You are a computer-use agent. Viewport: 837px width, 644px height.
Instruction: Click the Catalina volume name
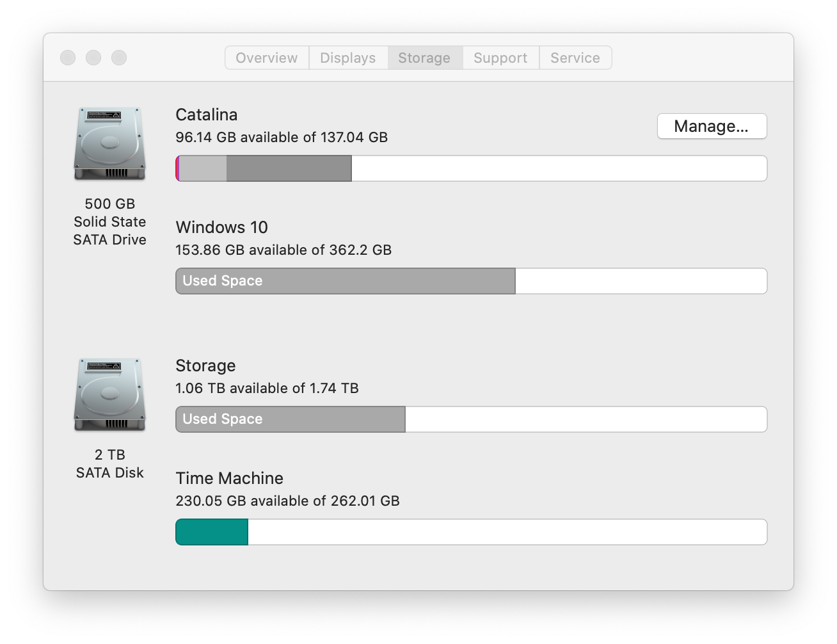pos(207,115)
